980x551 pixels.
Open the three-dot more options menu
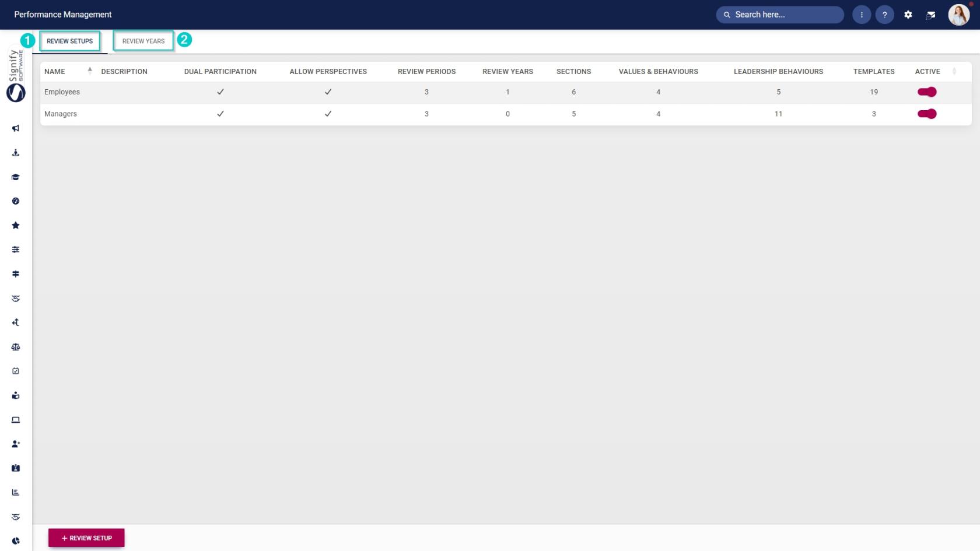point(862,15)
